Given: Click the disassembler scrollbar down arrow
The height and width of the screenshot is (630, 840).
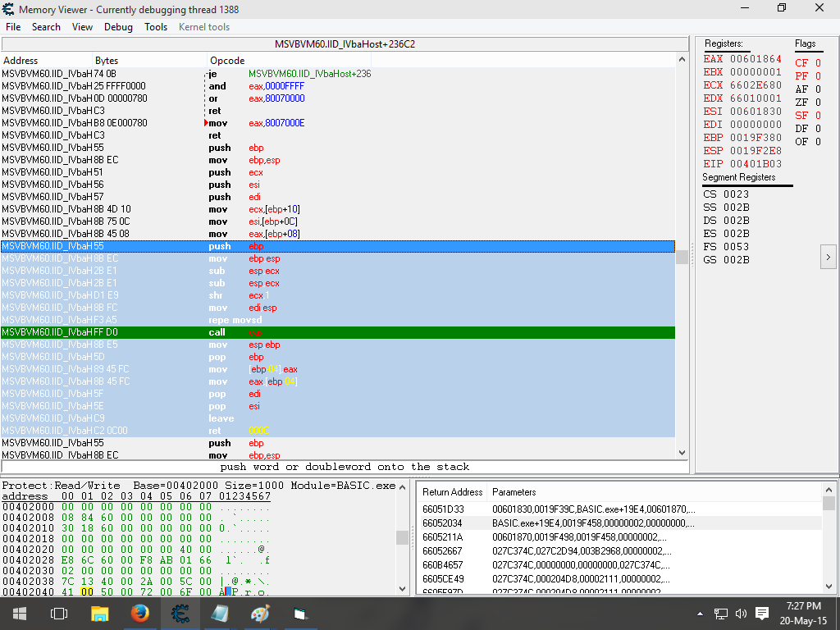Looking at the screenshot, I should [x=681, y=453].
